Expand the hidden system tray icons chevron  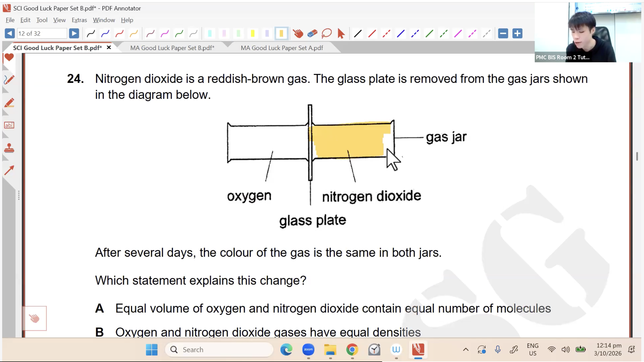[x=466, y=350]
